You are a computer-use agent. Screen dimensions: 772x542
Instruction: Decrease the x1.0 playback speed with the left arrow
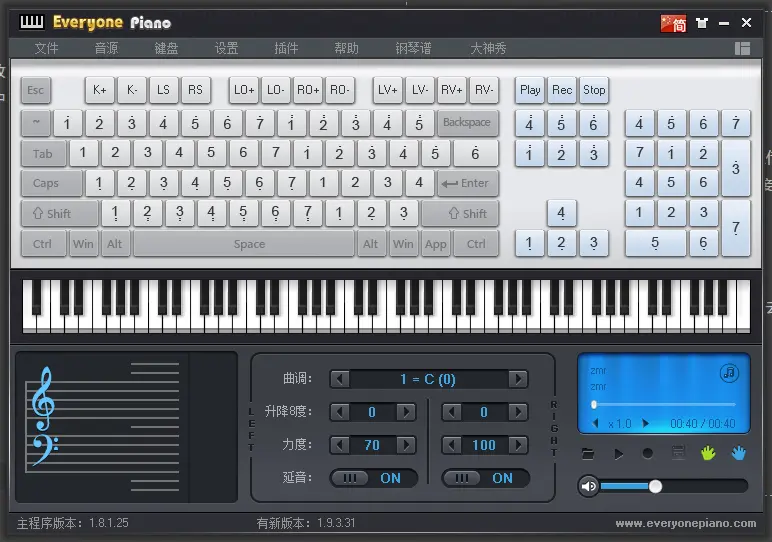tap(596, 423)
